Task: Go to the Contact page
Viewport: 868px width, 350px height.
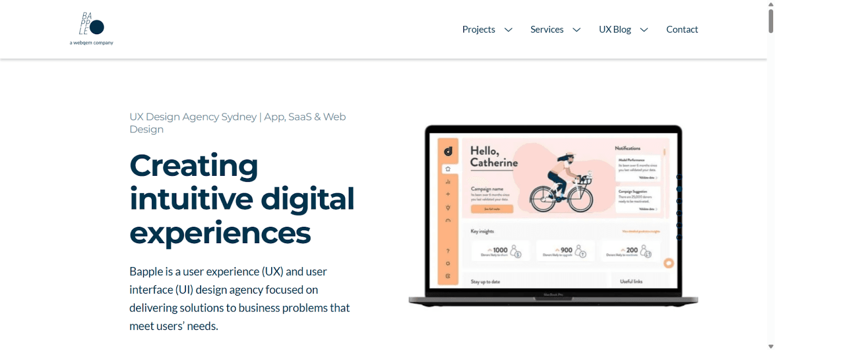Action: [682, 29]
